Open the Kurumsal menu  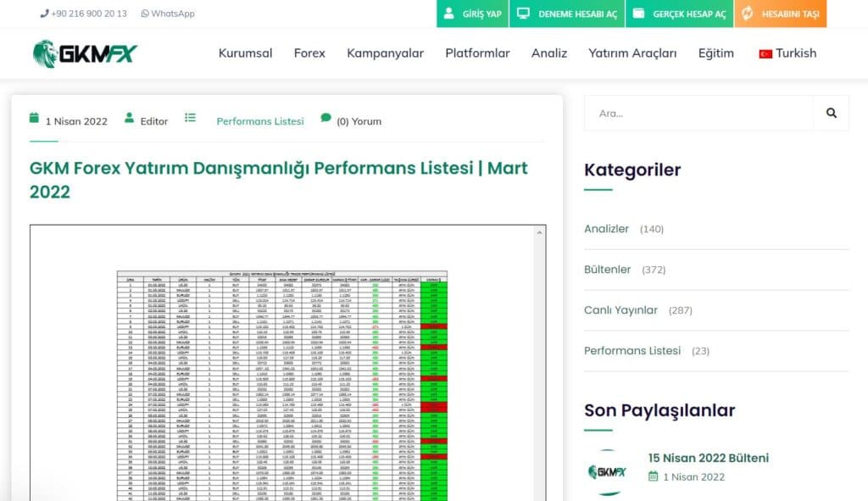pos(245,53)
